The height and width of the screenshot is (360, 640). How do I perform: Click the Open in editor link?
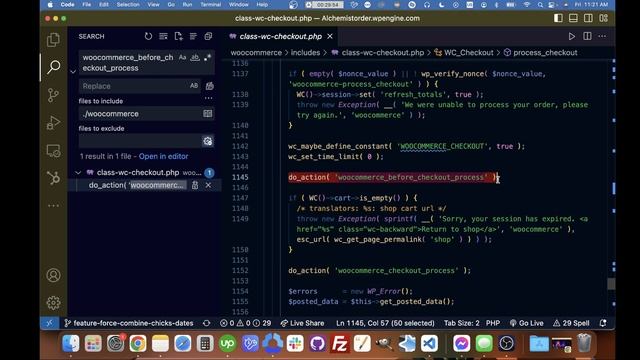pyautogui.click(x=163, y=156)
